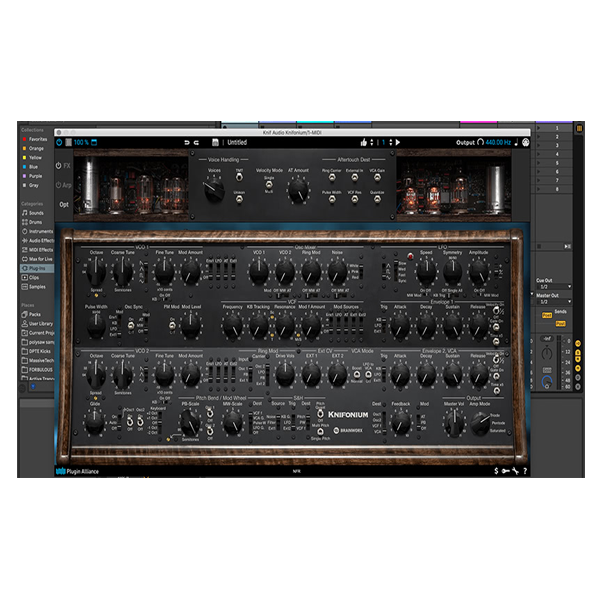Click the 100 % zoom value

81,142
